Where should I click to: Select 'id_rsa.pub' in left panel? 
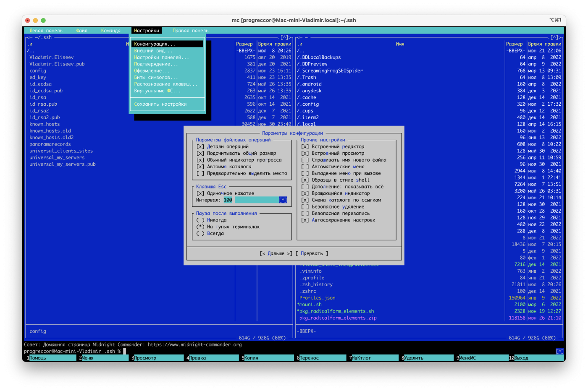tap(43, 104)
